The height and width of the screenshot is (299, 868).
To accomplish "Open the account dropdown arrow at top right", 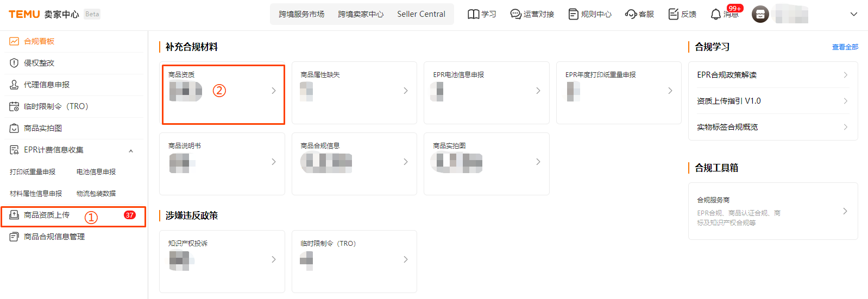I will (x=854, y=14).
